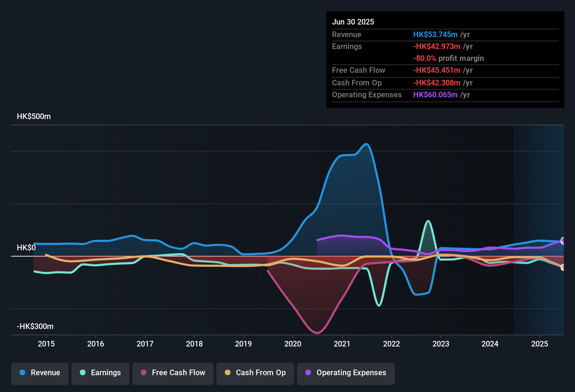Click the -80.0% profit margin text
575x392 pixels.
449,58
